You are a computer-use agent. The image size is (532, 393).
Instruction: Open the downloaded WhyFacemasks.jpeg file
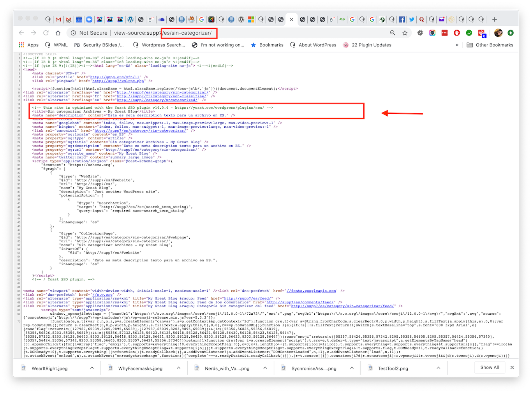pos(140,368)
